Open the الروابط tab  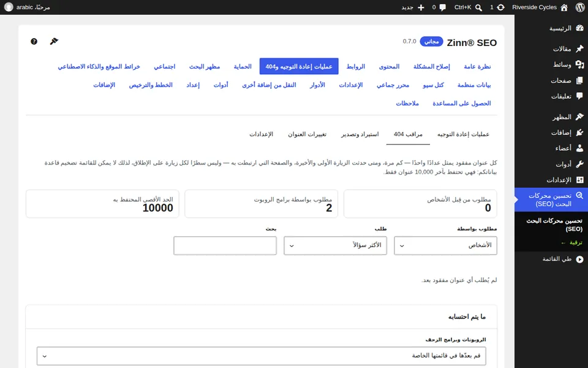coord(355,66)
